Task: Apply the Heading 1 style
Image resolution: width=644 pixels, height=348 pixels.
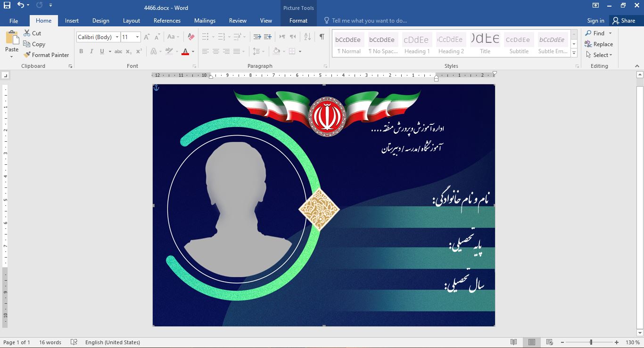Action: pyautogui.click(x=417, y=43)
